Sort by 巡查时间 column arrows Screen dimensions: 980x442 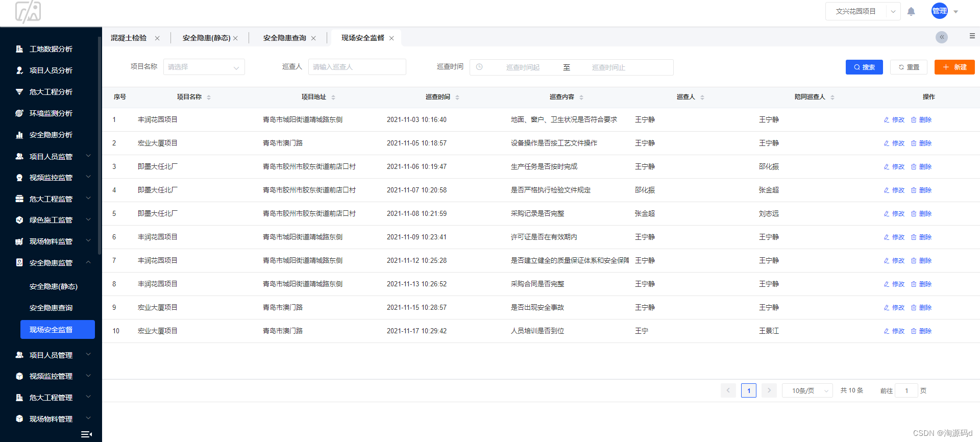pyautogui.click(x=457, y=97)
